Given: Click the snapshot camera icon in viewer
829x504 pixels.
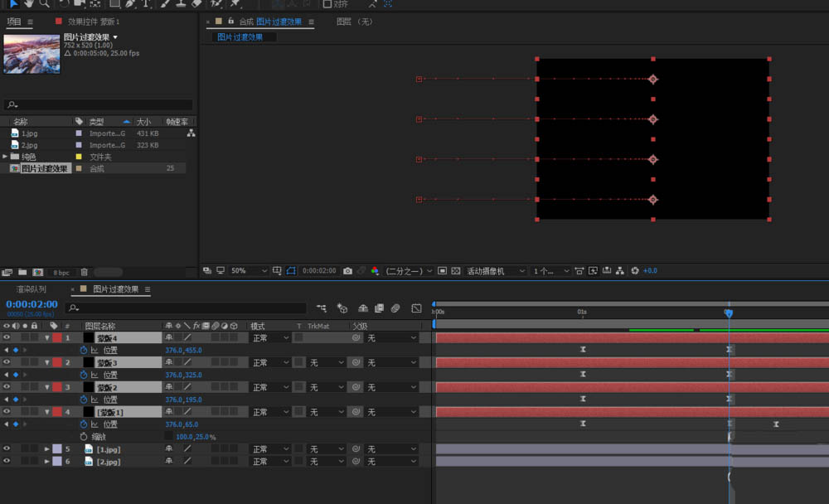Looking at the screenshot, I should click(x=347, y=271).
